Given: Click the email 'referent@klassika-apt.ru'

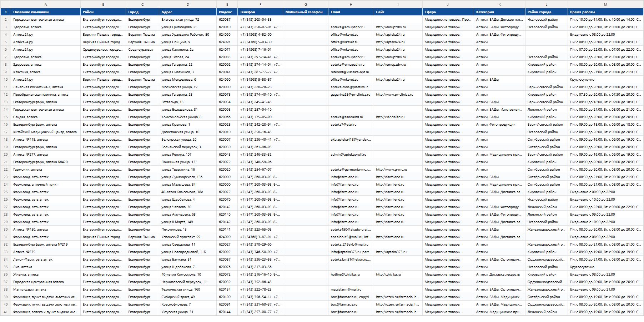Looking at the screenshot, I should point(351,72).
